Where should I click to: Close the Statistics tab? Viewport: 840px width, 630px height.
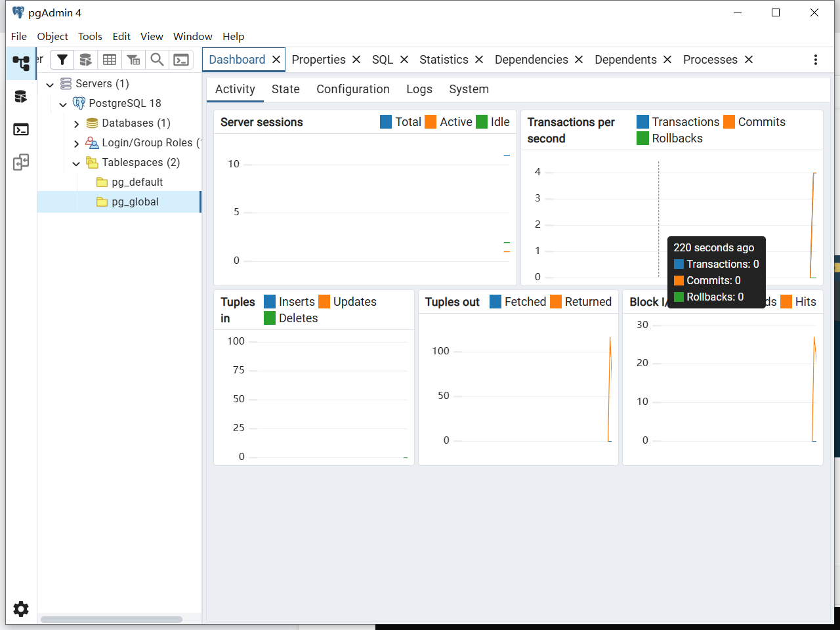(479, 60)
